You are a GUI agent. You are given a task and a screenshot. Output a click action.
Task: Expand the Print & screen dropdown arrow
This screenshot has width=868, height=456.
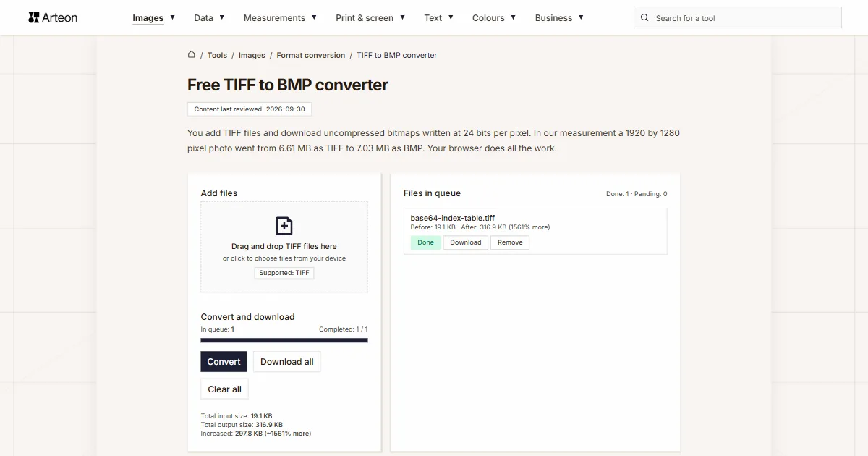[x=401, y=17]
